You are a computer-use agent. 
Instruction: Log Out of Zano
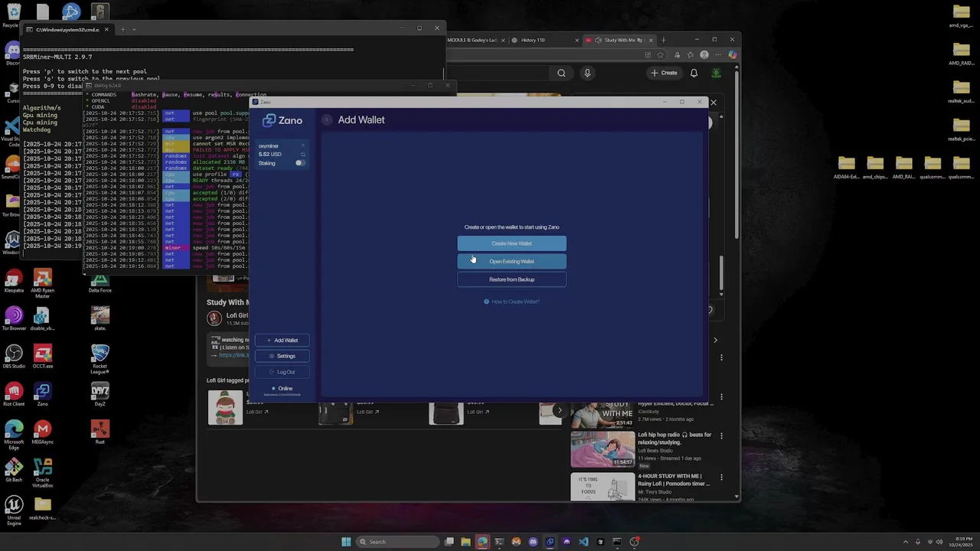(x=283, y=372)
